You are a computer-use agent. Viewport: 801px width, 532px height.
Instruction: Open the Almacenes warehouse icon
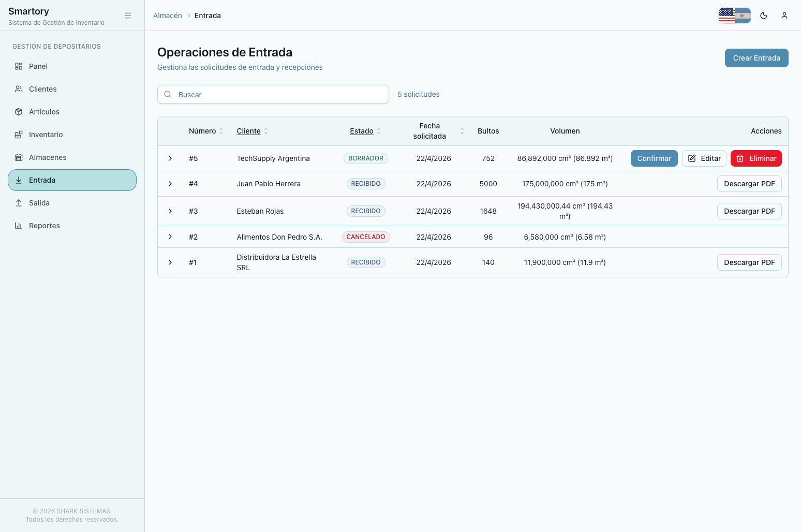coord(19,157)
